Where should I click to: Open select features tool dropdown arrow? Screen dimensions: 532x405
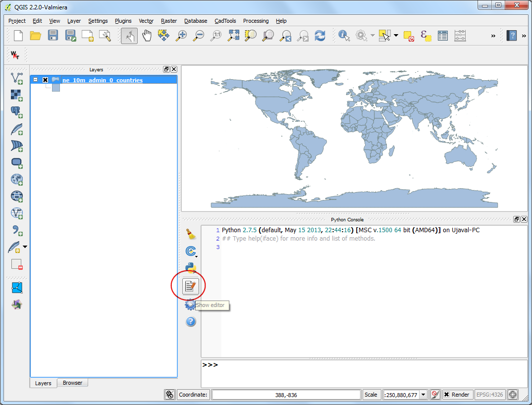(396, 35)
